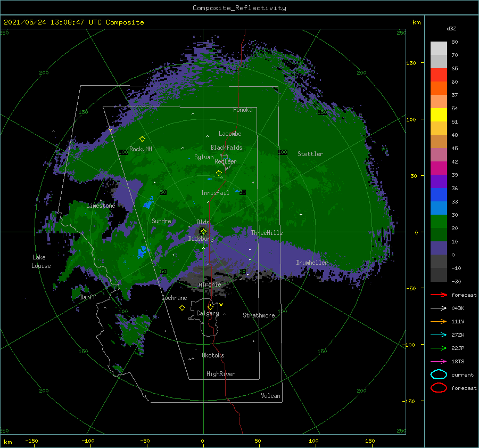
Task: Click the cyan current ellipse icon
Action: (439, 374)
